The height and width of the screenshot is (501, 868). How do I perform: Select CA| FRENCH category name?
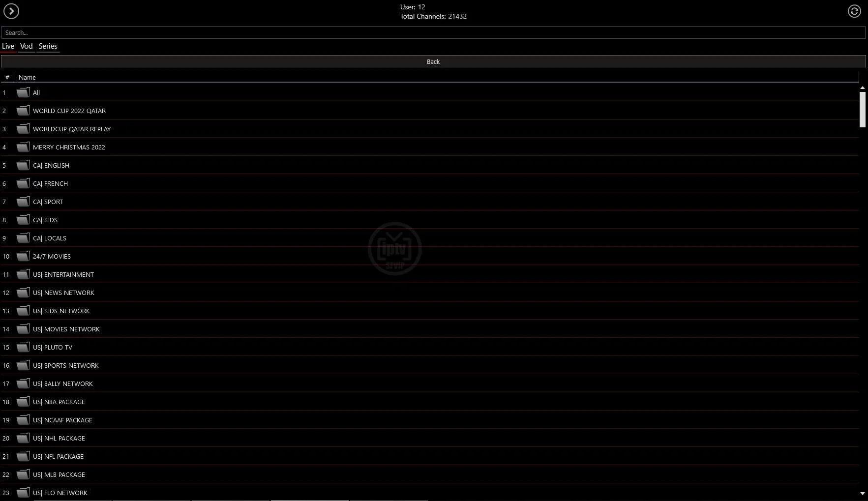click(x=51, y=183)
